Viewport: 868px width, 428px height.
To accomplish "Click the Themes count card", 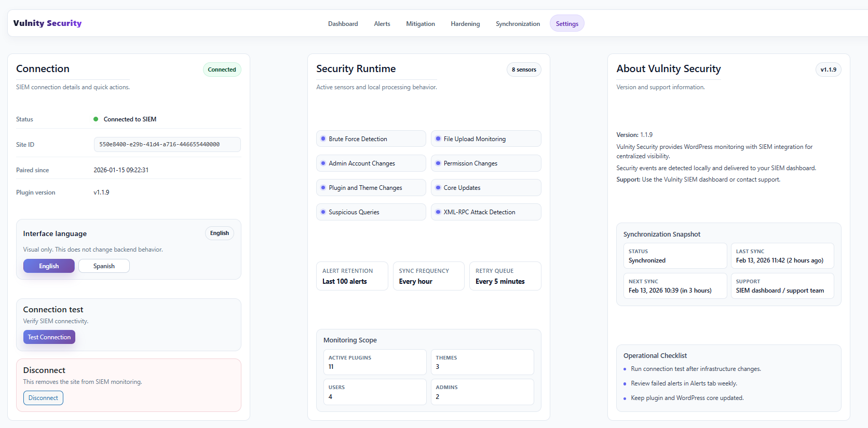I will (482, 362).
